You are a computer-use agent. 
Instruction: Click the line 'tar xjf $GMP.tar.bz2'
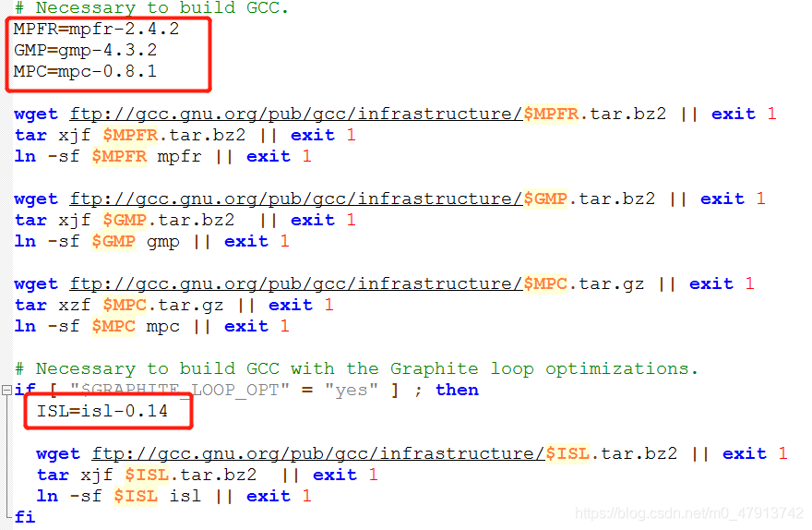click(x=185, y=220)
